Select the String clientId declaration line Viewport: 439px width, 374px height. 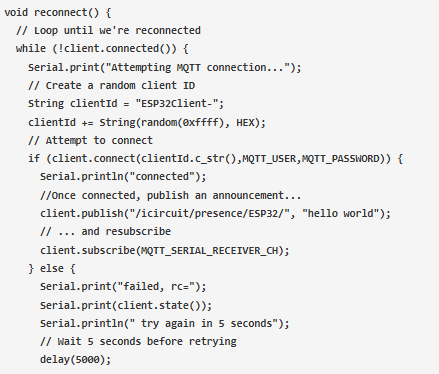pyautogui.click(x=126, y=104)
